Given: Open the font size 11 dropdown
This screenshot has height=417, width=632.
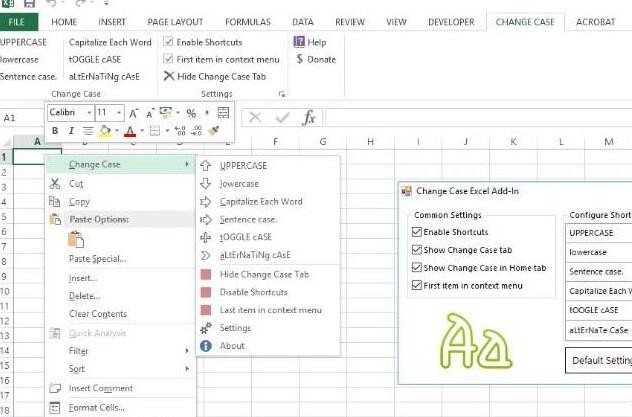Looking at the screenshot, I should tap(119, 113).
